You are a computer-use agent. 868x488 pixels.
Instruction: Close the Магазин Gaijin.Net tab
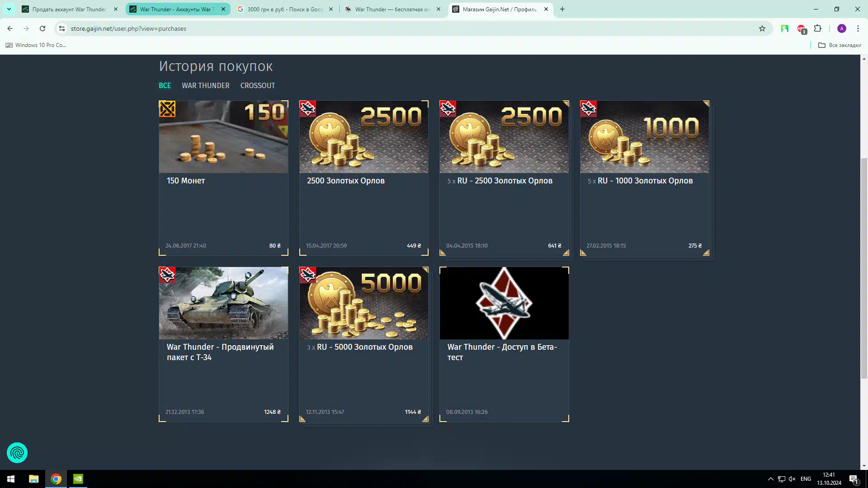pyautogui.click(x=546, y=9)
